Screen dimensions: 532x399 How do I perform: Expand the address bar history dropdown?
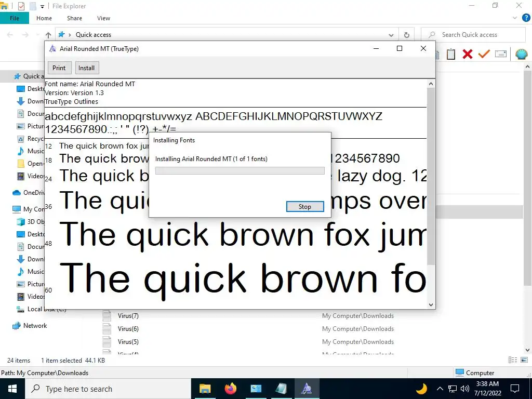click(x=391, y=35)
